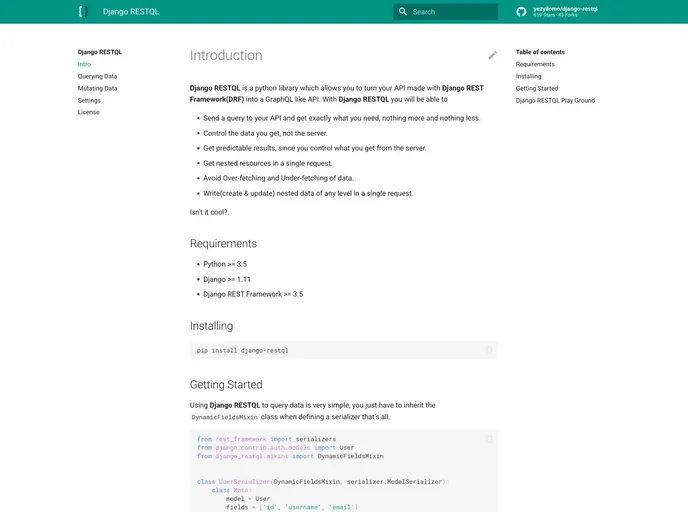Open the Settings documentation page

pyautogui.click(x=89, y=100)
